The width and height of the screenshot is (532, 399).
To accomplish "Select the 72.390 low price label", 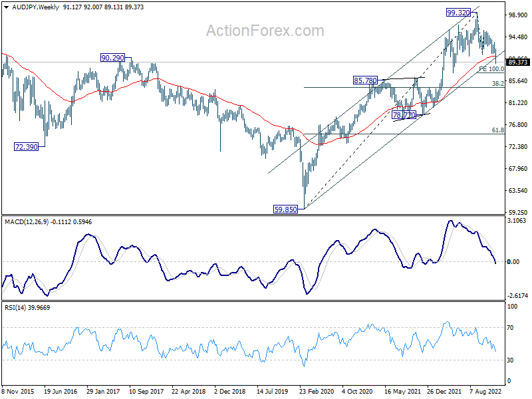I will tap(26, 147).
